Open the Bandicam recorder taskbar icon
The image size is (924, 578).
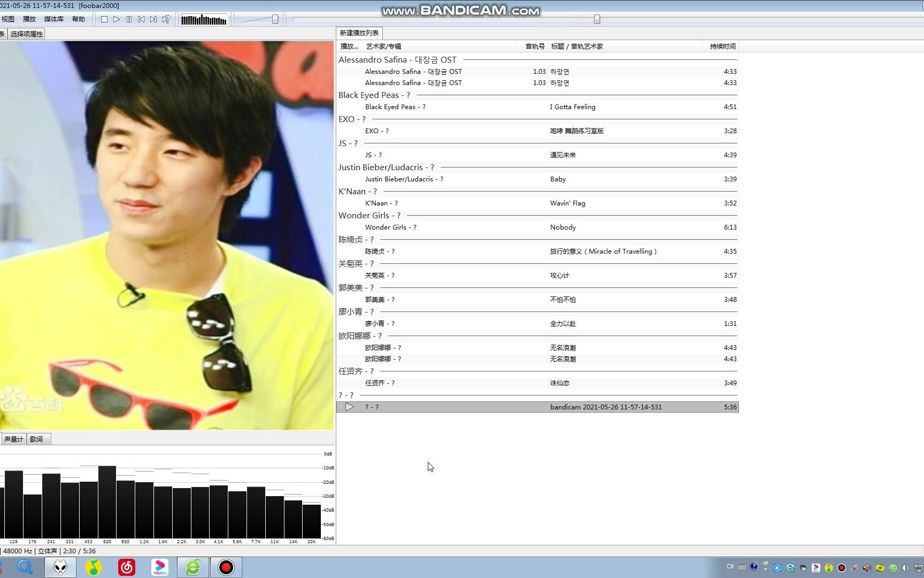coord(226,567)
